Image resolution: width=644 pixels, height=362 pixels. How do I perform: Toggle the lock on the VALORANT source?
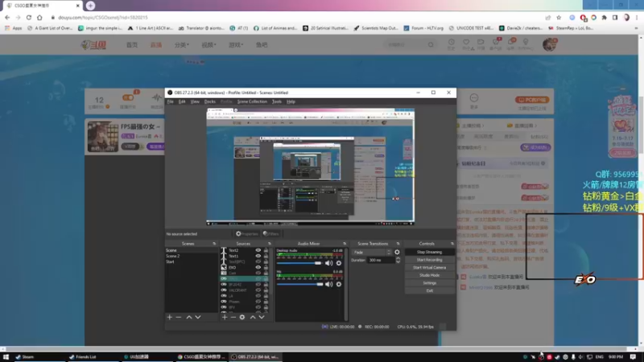(266, 290)
